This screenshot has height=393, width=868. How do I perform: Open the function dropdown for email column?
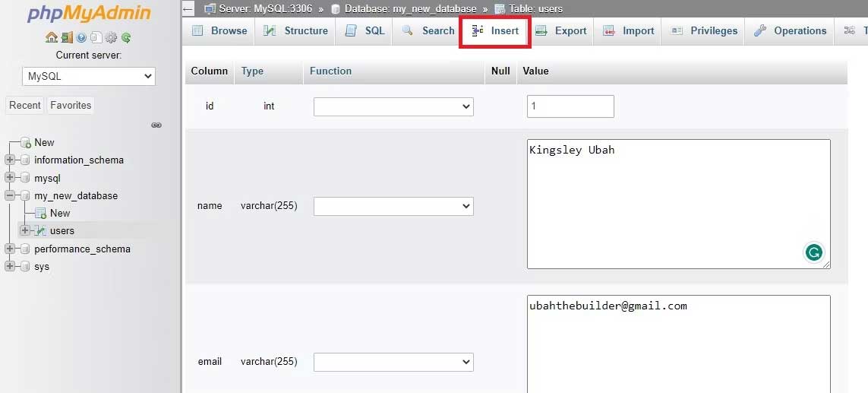click(x=393, y=363)
